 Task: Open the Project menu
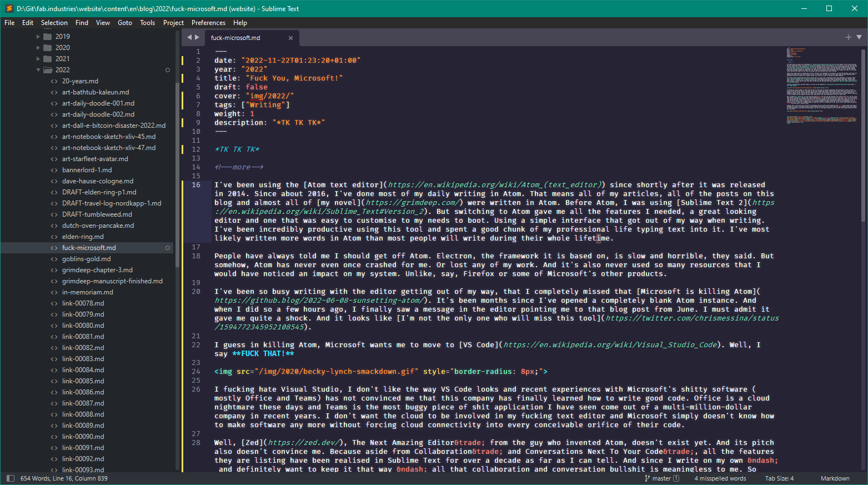tap(173, 23)
